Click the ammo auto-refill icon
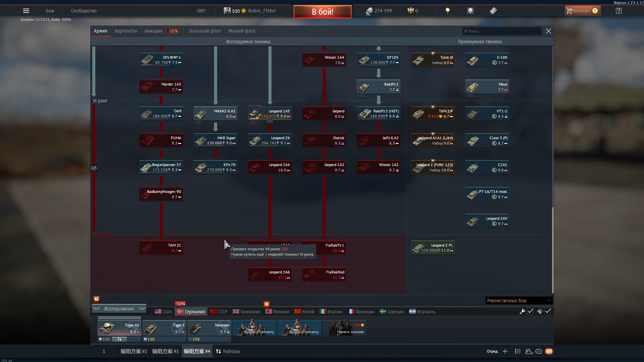The image size is (644, 362). (x=540, y=311)
